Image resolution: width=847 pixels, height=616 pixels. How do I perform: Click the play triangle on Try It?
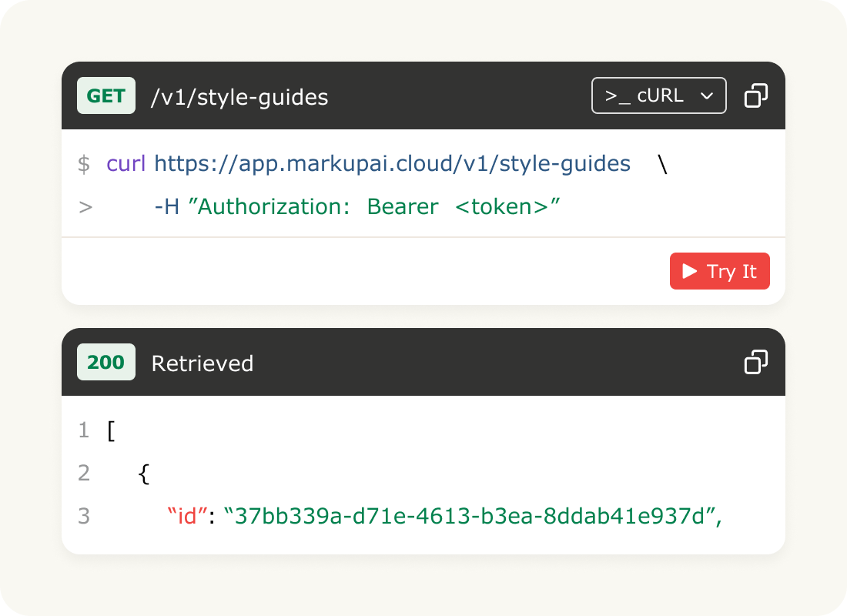pos(690,271)
